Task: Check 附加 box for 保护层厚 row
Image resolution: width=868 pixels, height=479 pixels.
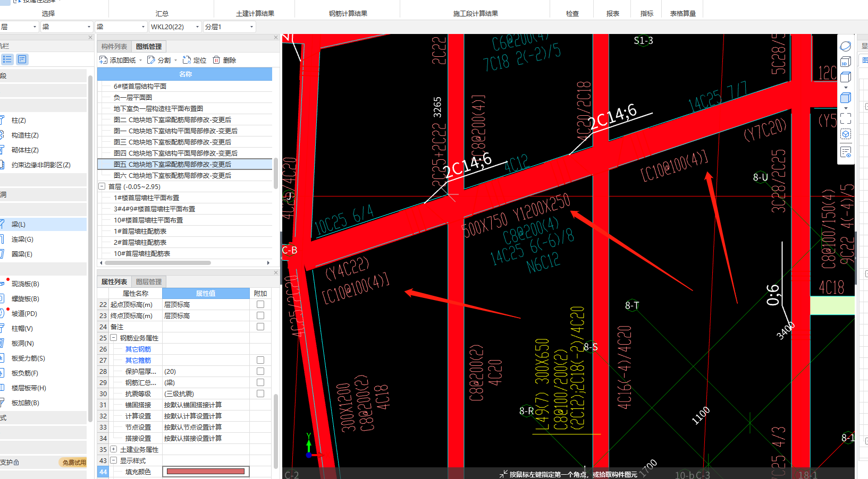Action: tap(260, 371)
